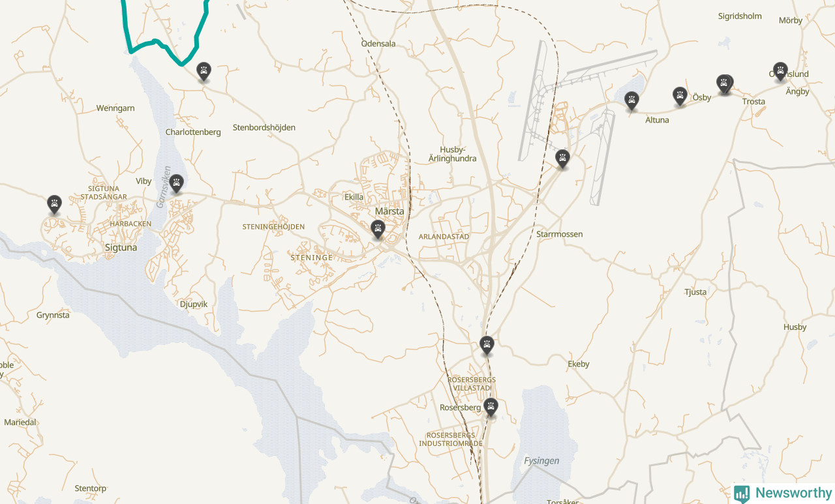This screenshot has height=504, width=835.
Task: Select the car marker below the teal route
Action: pos(204,70)
